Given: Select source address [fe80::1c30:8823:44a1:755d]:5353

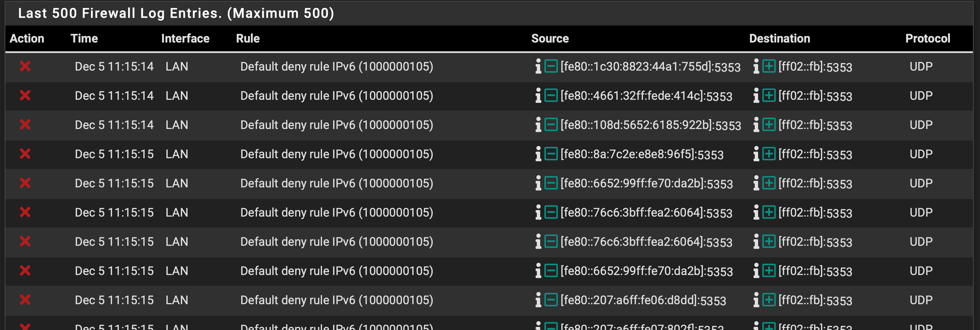Looking at the screenshot, I should (x=650, y=67).
